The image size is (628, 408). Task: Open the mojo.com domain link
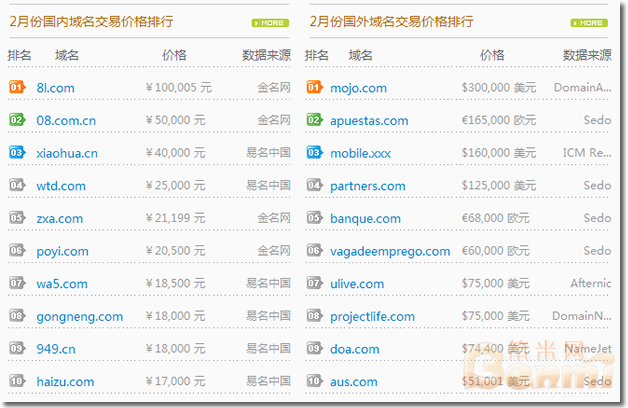coord(358,88)
